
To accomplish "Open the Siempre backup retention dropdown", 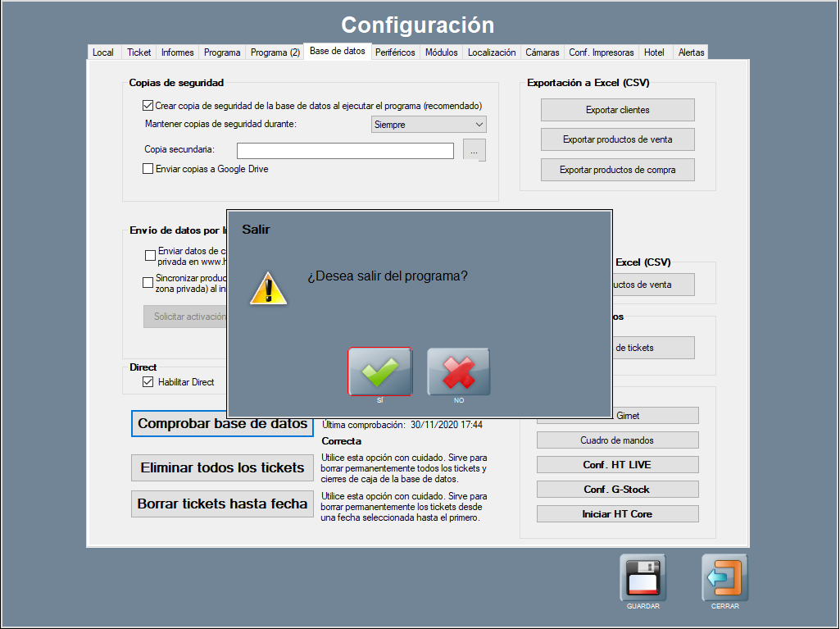I will click(429, 125).
